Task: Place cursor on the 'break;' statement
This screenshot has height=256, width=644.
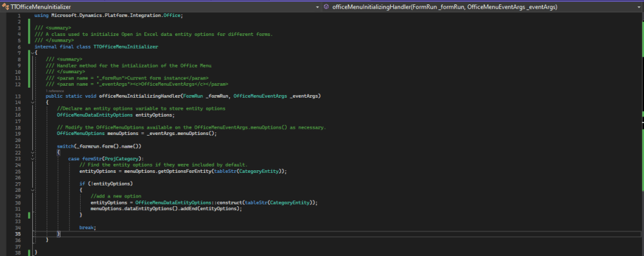Action: [88, 227]
